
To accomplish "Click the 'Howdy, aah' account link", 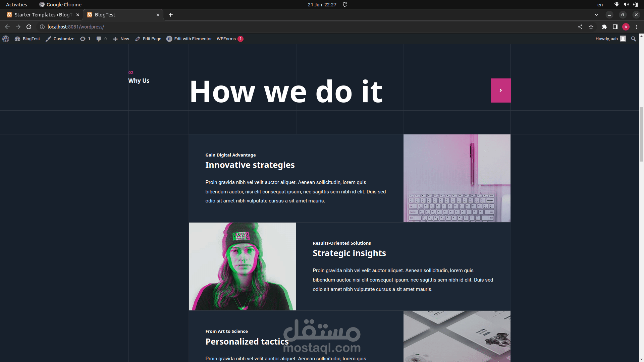I will [607, 39].
